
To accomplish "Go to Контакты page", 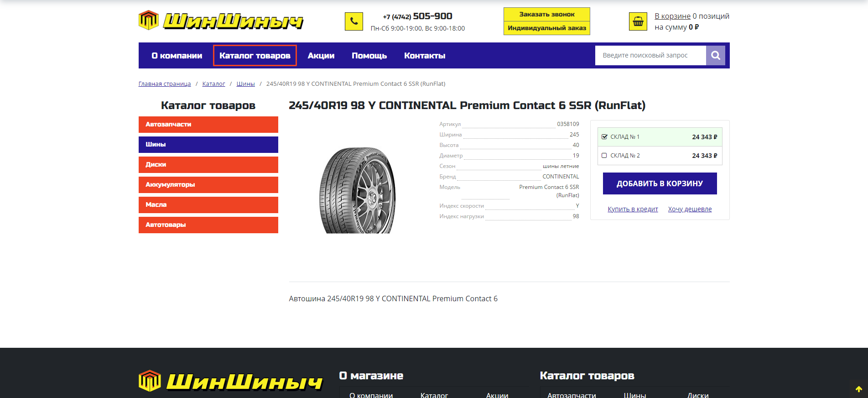I will pyautogui.click(x=425, y=56).
